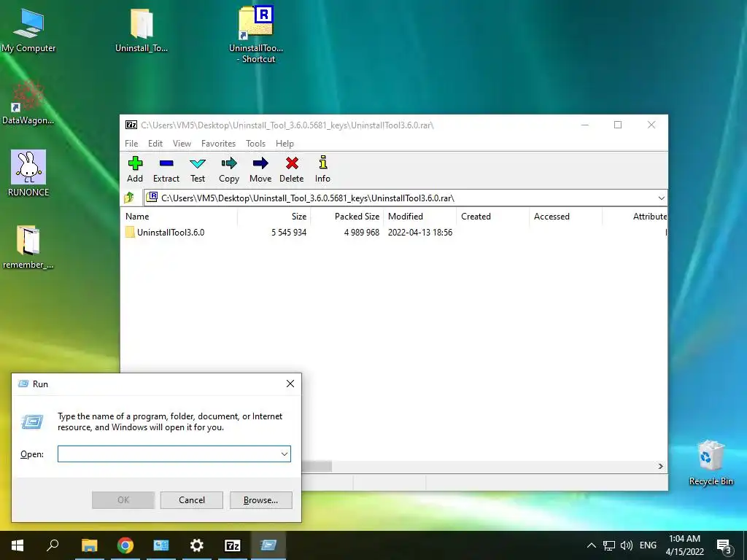Open the Favorites menu
Image resolution: width=747 pixels, height=560 pixels.
coord(218,144)
